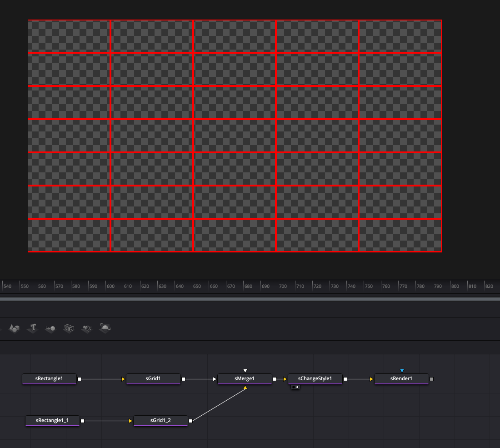The image size is (500, 448).
Task: Click the output square of sMerge1
Action: click(275, 379)
